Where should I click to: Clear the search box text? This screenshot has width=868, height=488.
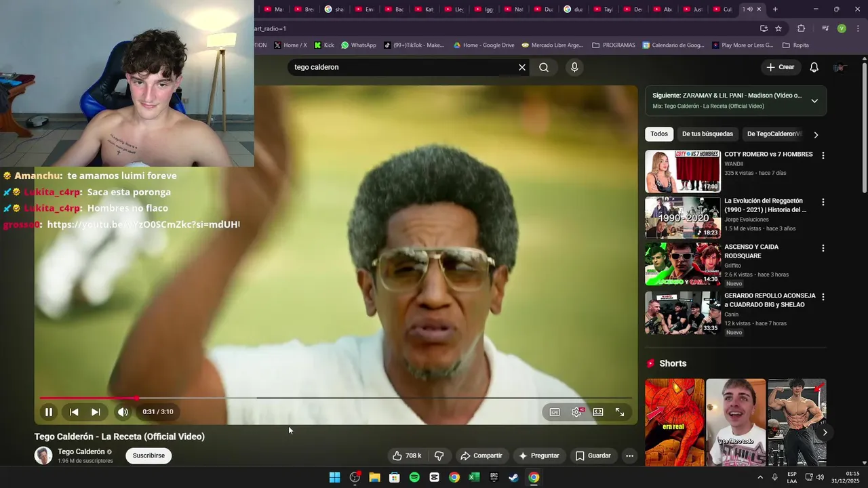522,67
